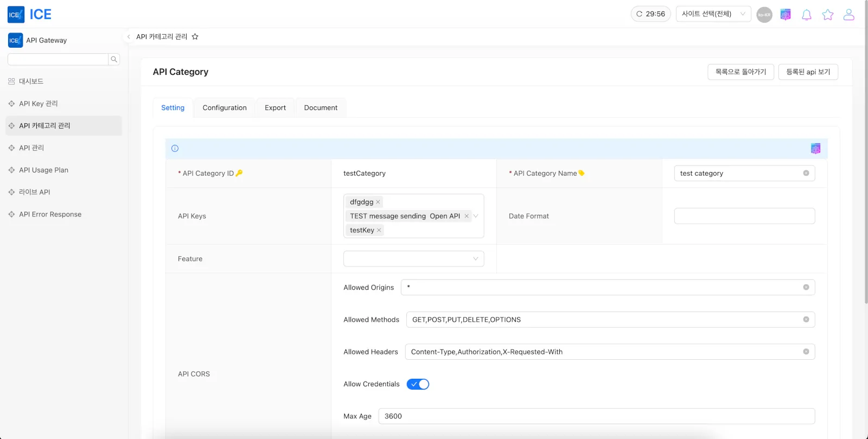Remove the testKey tag

click(379, 230)
